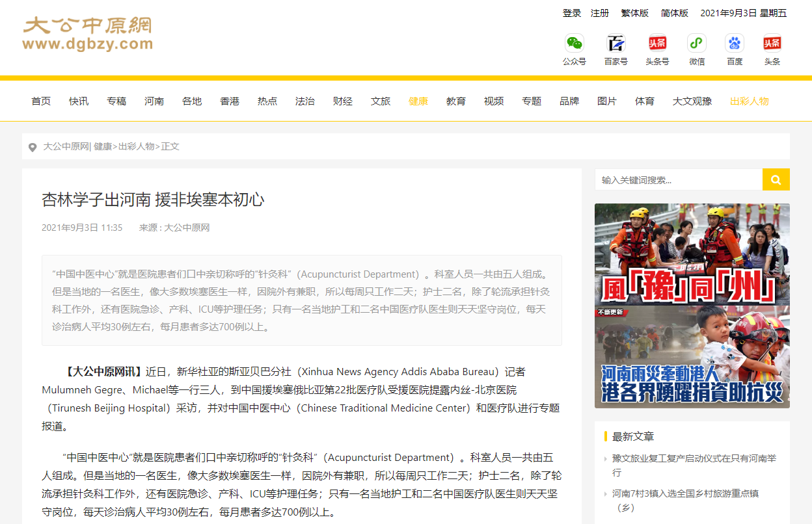Click the 头条号 icon

pos(657,44)
